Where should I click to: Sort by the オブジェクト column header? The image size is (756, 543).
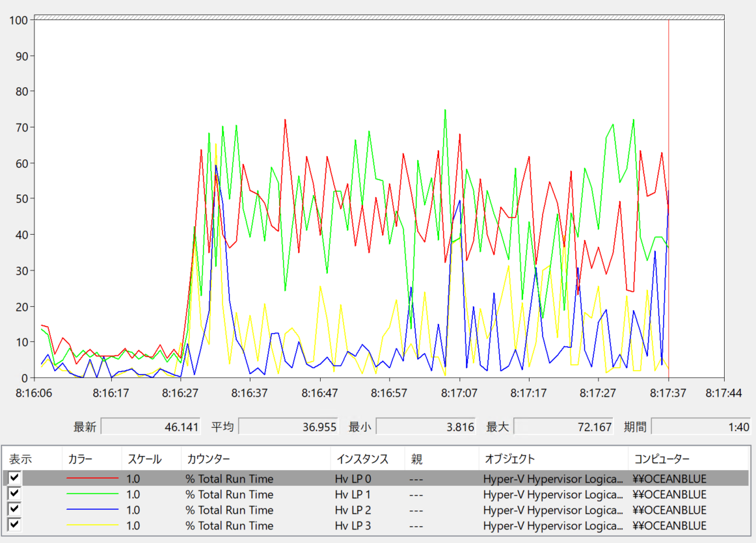[554, 458]
